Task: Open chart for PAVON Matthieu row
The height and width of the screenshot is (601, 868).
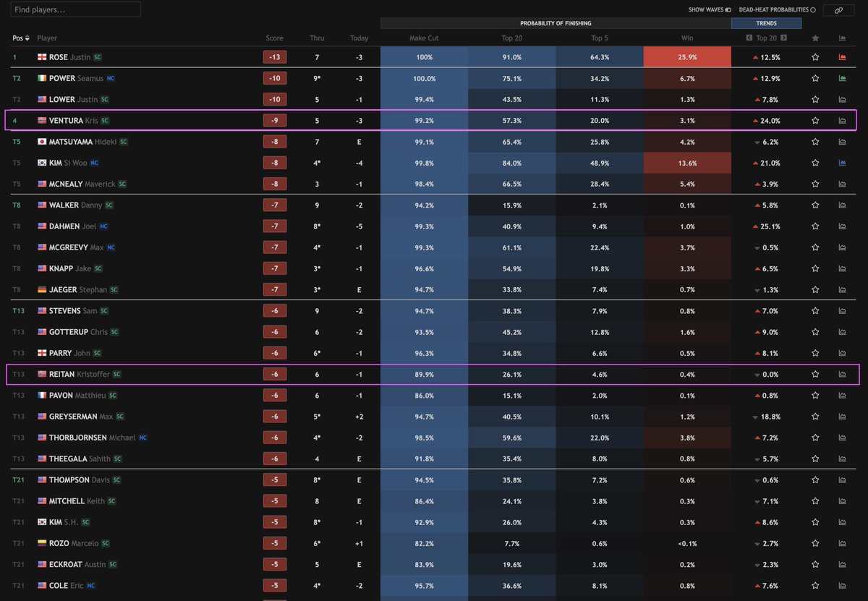Action: 842,396
